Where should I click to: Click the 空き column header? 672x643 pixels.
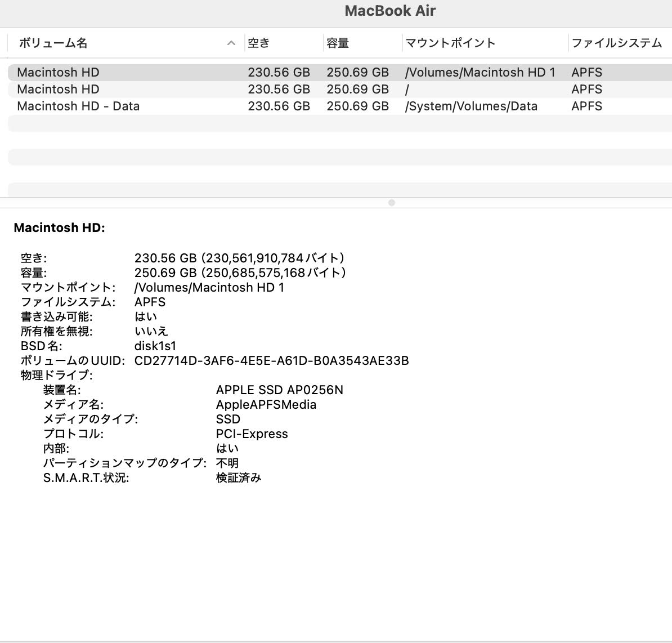coord(258,43)
